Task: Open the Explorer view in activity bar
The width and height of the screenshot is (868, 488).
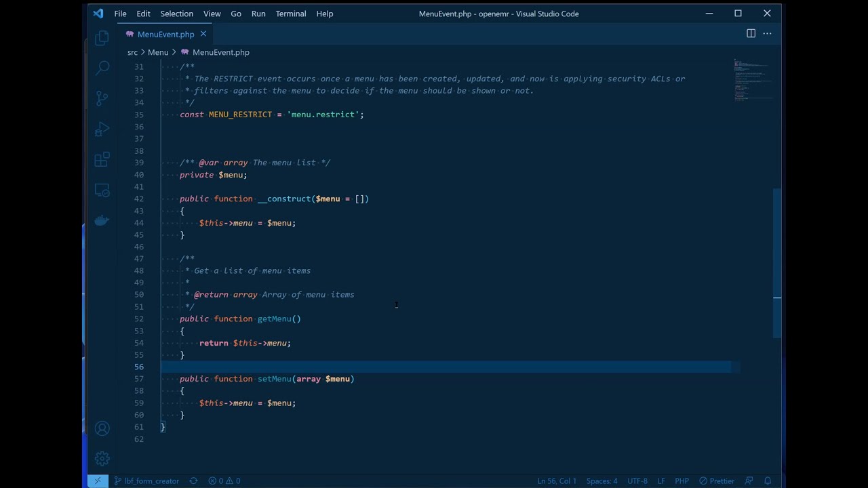Action: [102, 38]
